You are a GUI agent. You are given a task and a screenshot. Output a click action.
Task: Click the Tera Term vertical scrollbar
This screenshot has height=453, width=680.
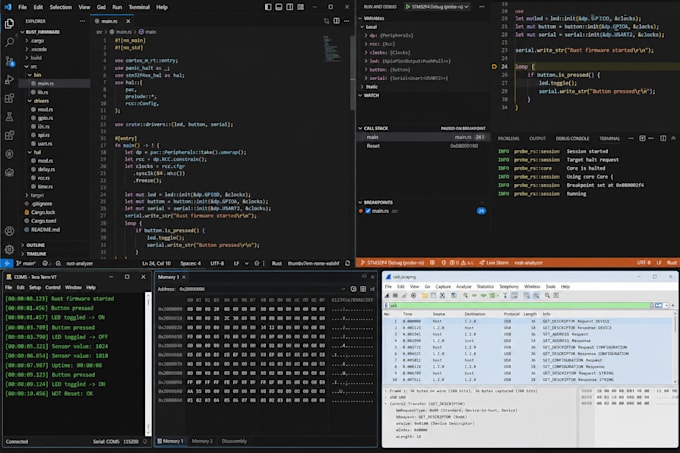(x=148, y=364)
